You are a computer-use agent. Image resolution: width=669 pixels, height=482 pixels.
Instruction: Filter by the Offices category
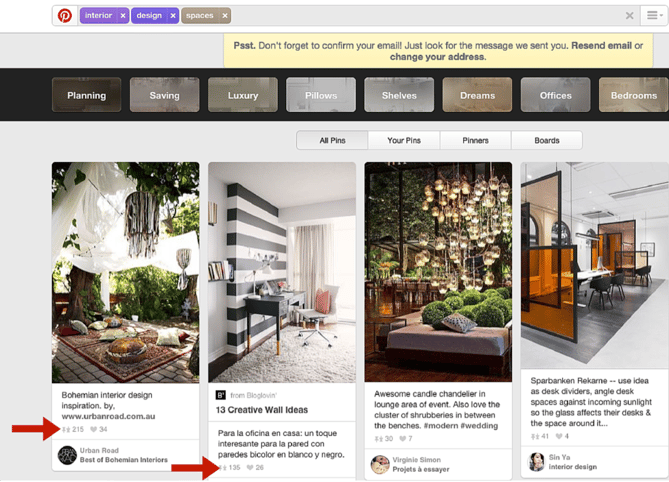pos(556,95)
